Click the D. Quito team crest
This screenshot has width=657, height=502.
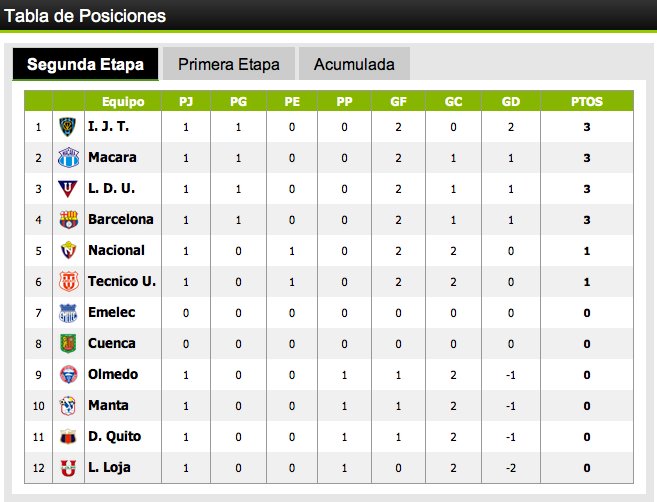[x=68, y=437]
